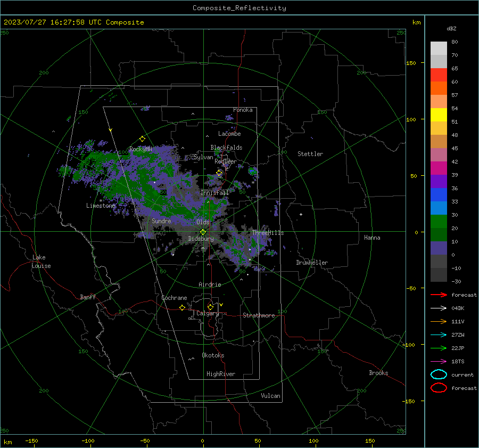Click the red forecast arrow in legend
Image resolution: width=479 pixels, height=448 pixels.
click(439, 295)
